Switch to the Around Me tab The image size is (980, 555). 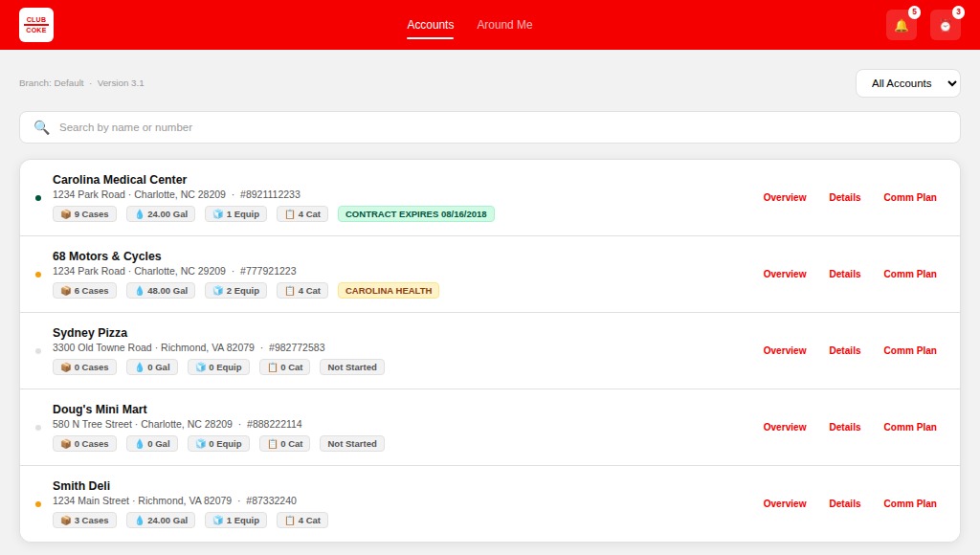504,25
